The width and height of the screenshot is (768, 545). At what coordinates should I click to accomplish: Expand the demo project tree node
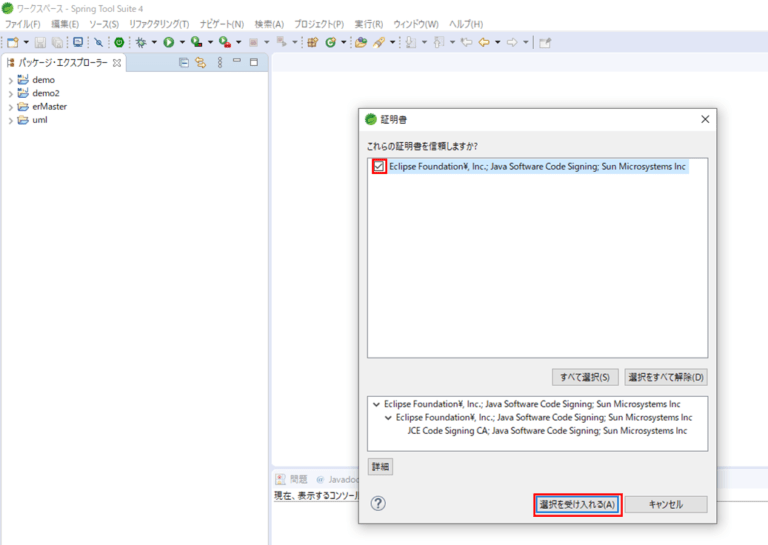click(x=10, y=79)
